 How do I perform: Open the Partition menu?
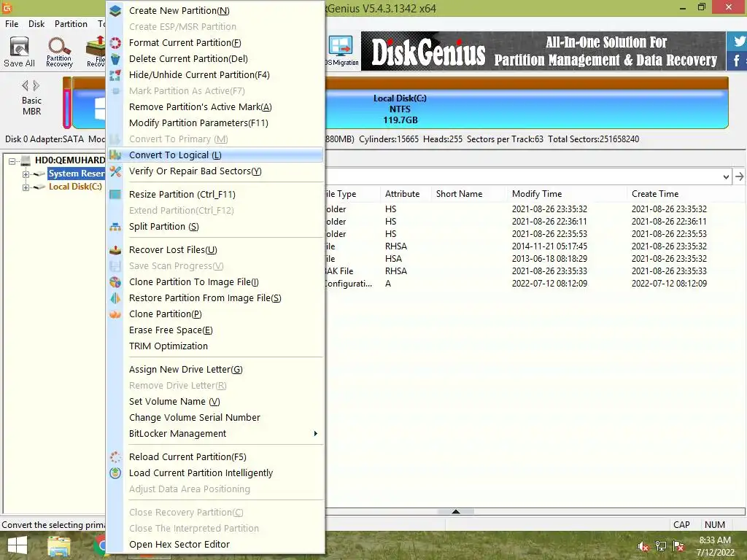(x=71, y=24)
